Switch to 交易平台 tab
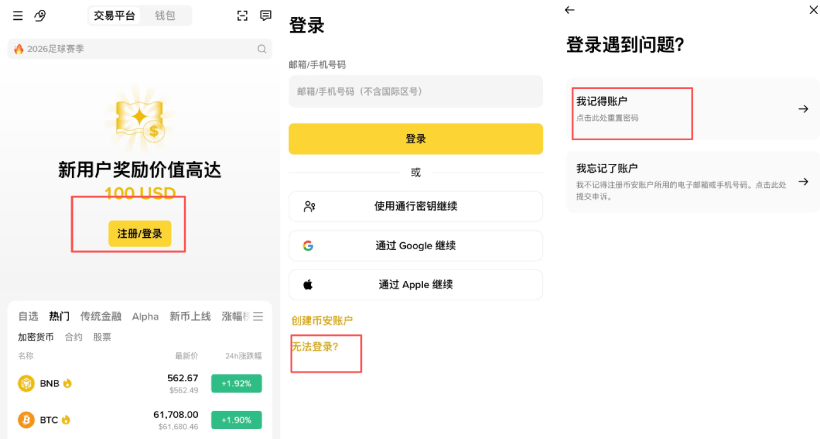 tap(114, 16)
